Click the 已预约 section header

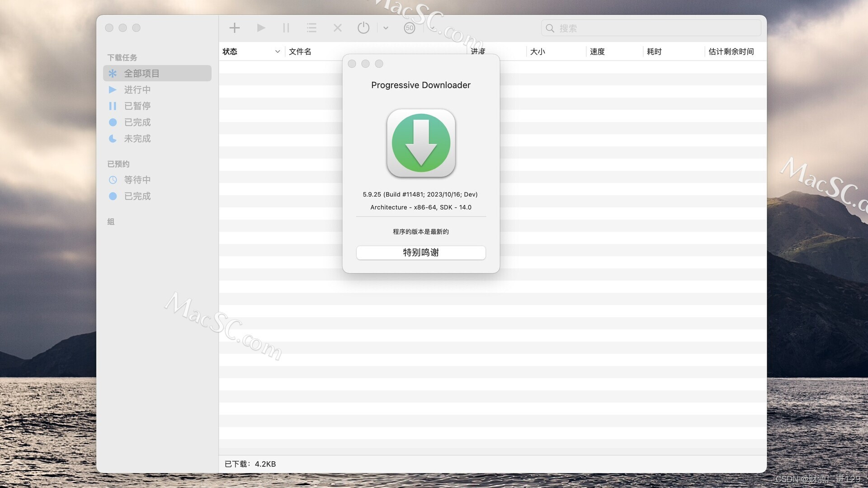[x=118, y=164]
